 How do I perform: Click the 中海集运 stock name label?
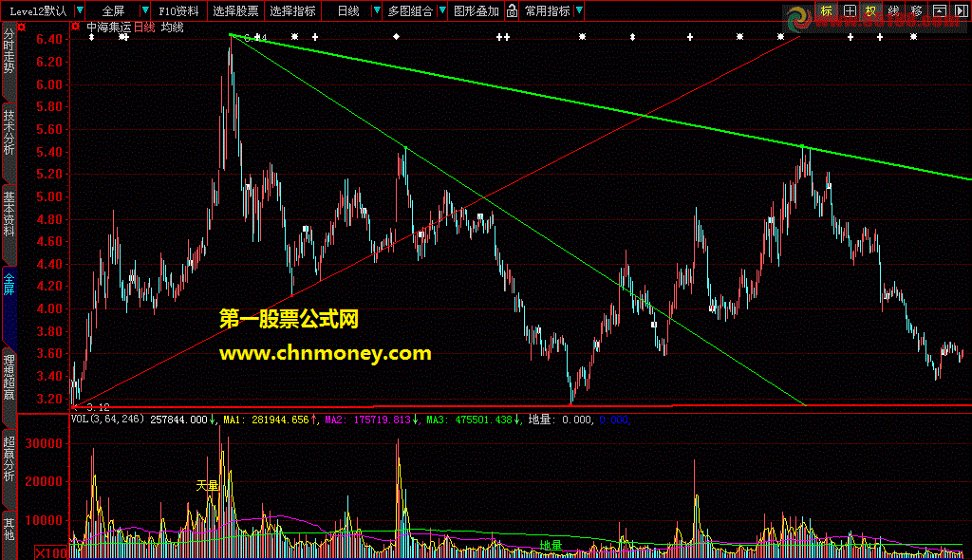pyautogui.click(x=108, y=28)
